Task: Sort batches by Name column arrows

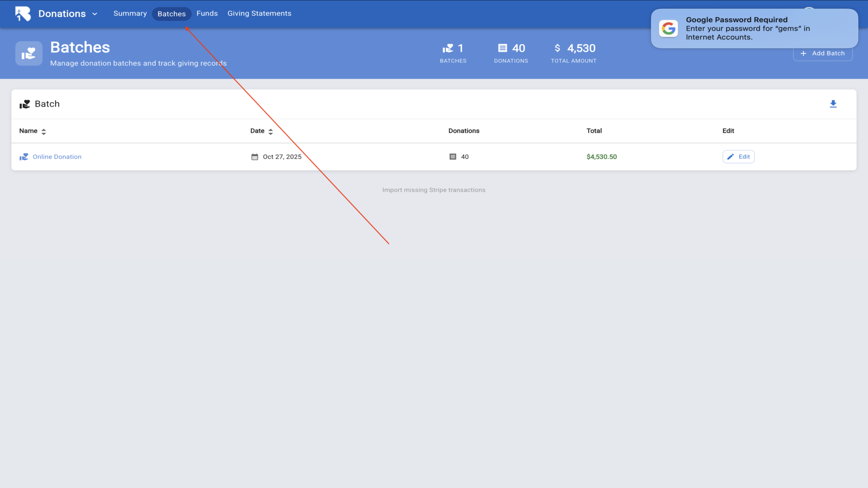Action: (x=43, y=131)
